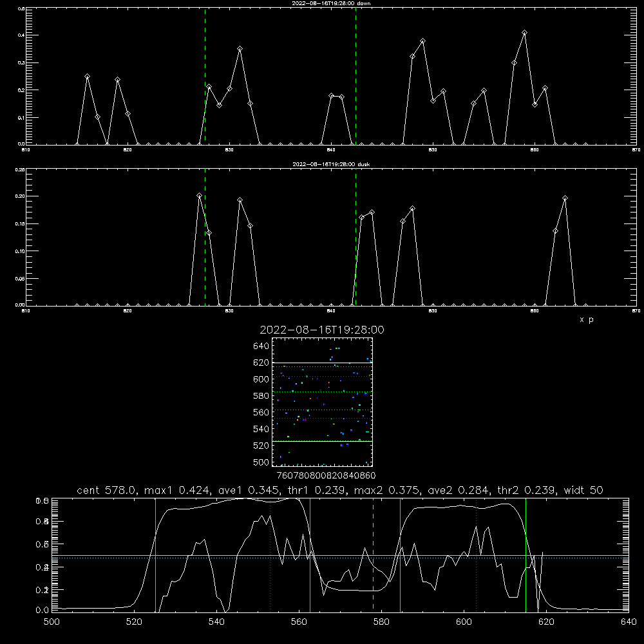Click bottom plot x-axis label '540'
The image size is (644, 644).
(x=216, y=622)
